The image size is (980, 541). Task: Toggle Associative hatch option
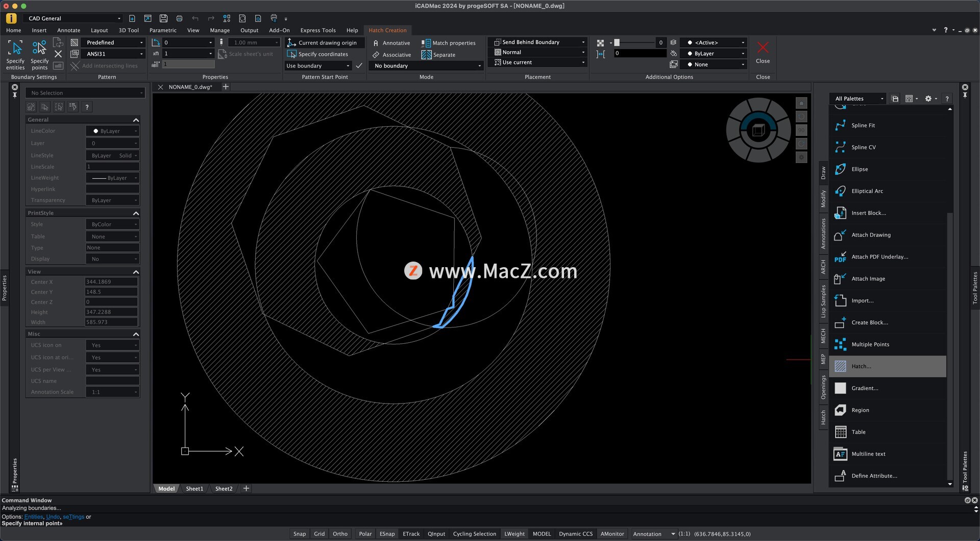tap(391, 55)
